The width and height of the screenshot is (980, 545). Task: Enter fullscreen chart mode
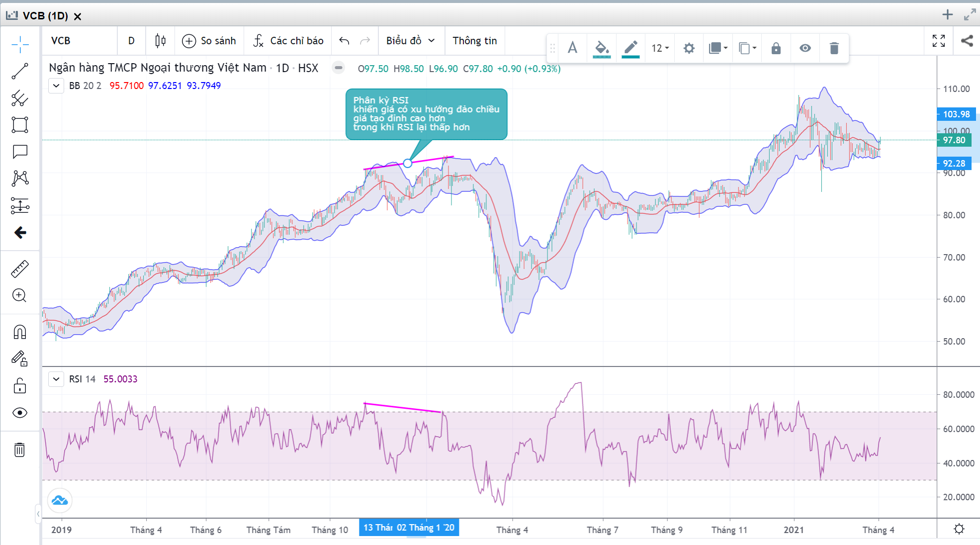coord(939,41)
